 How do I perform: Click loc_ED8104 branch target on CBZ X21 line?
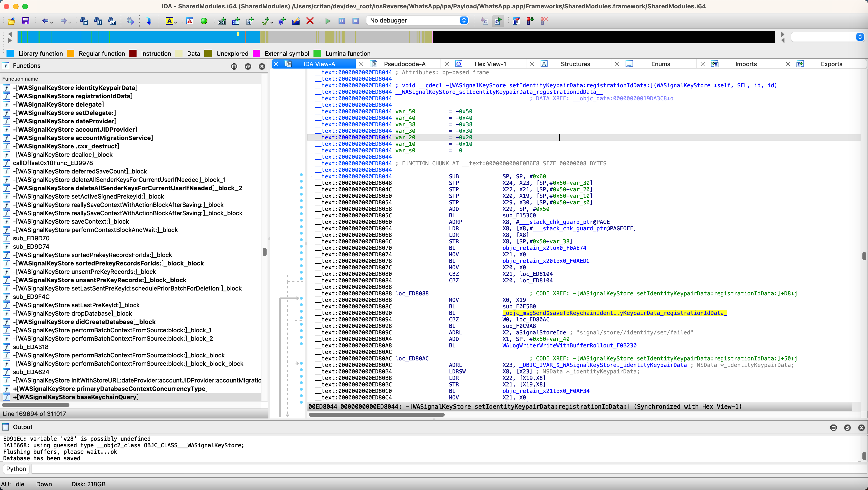(536, 274)
